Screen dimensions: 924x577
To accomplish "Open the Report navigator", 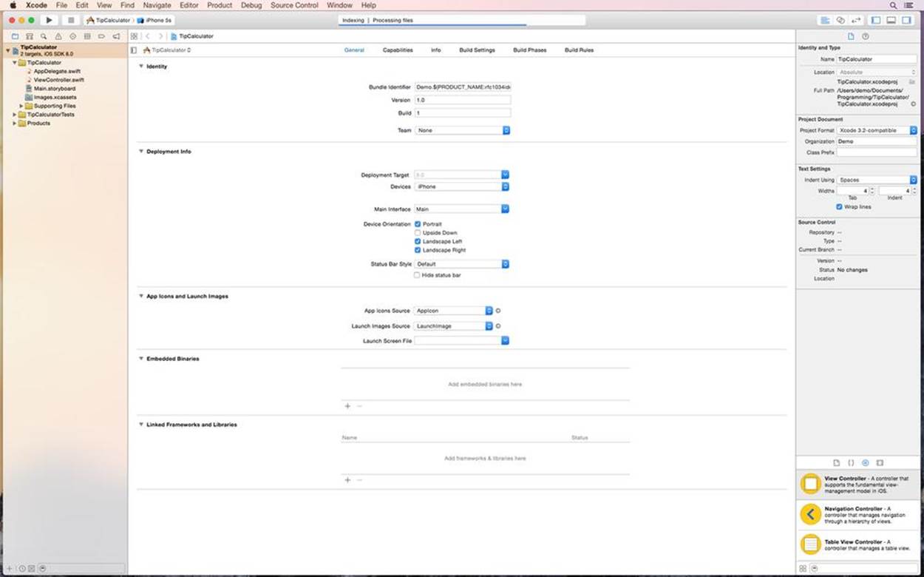I will click(116, 36).
